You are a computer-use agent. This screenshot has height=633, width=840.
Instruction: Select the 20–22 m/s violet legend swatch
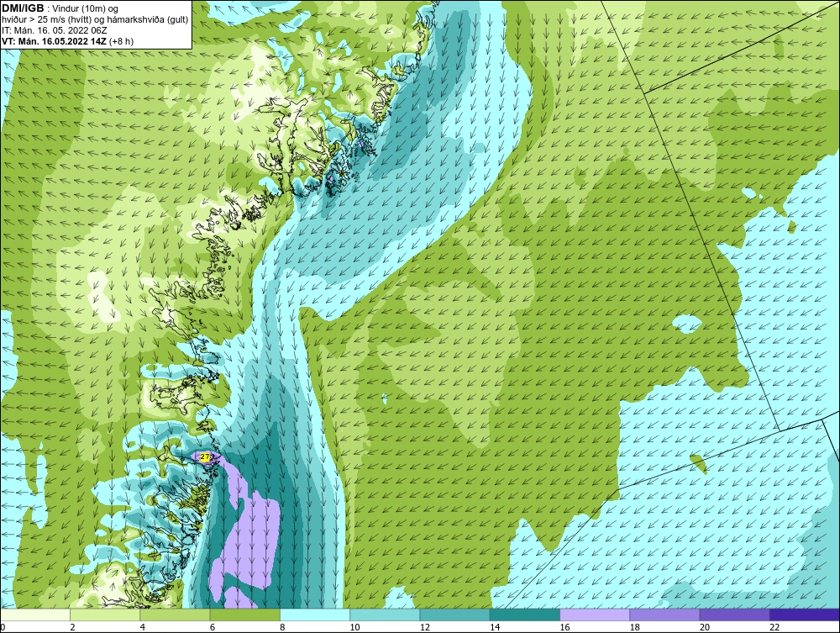(734, 615)
